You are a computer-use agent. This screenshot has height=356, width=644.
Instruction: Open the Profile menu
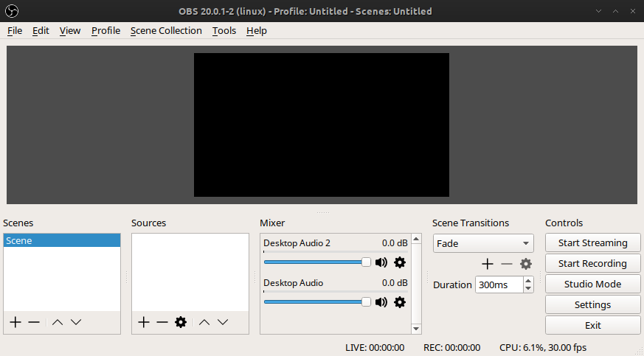(105, 31)
